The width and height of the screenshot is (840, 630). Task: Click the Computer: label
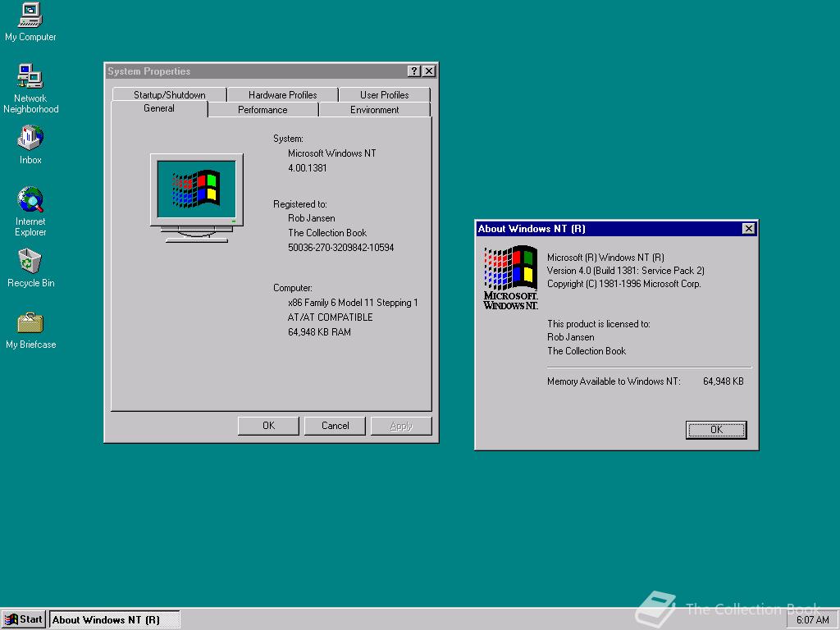pyautogui.click(x=293, y=288)
